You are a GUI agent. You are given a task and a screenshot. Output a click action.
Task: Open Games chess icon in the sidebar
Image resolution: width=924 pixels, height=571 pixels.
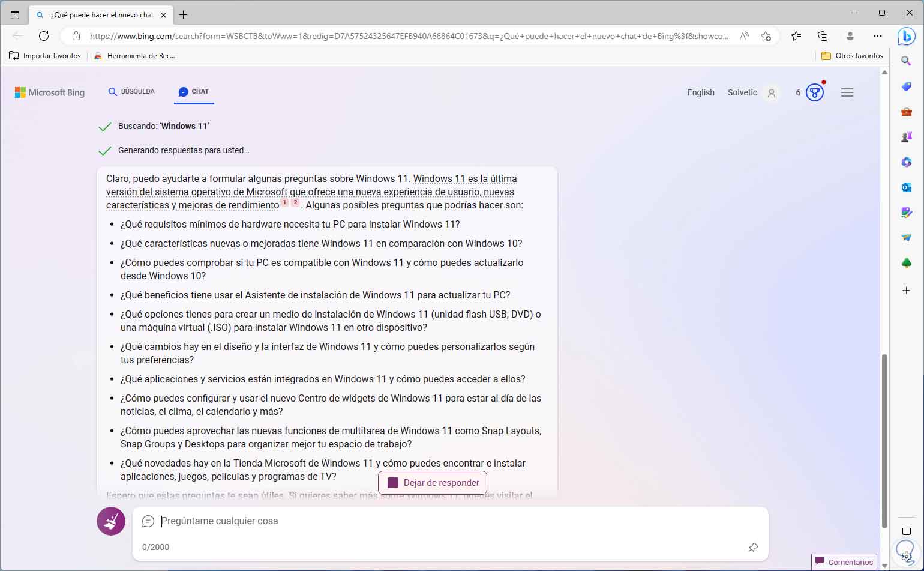(906, 137)
